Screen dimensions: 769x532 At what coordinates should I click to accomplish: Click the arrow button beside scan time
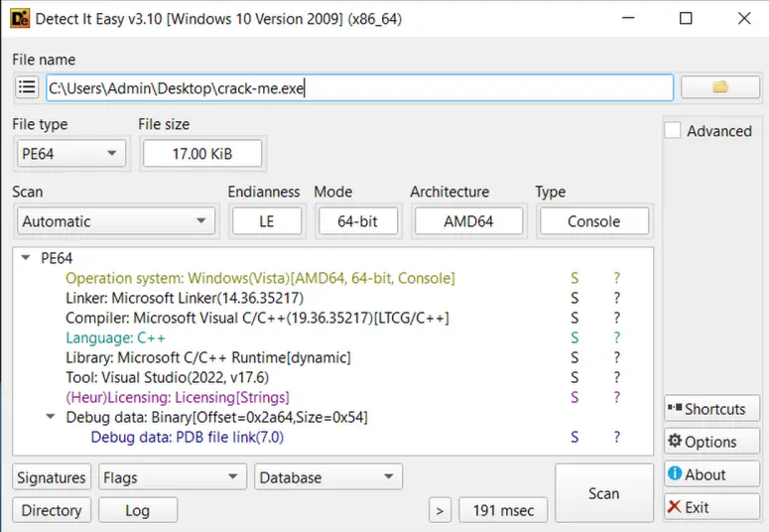click(440, 510)
